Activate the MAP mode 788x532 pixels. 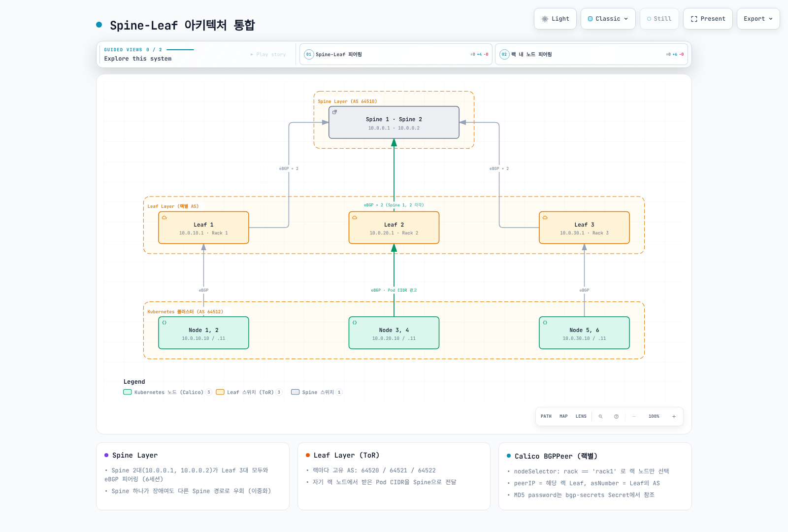[563, 416]
